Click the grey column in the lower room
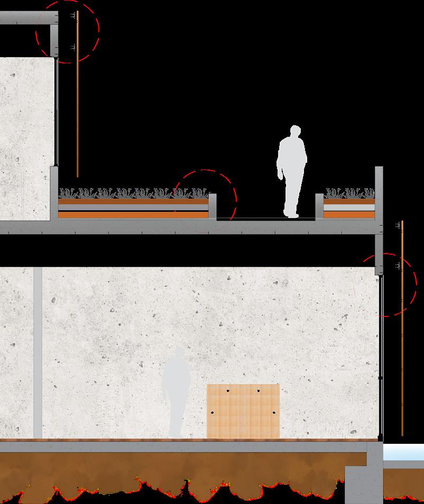Image resolution: width=424 pixels, height=504 pixels. pyautogui.click(x=38, y=352)
